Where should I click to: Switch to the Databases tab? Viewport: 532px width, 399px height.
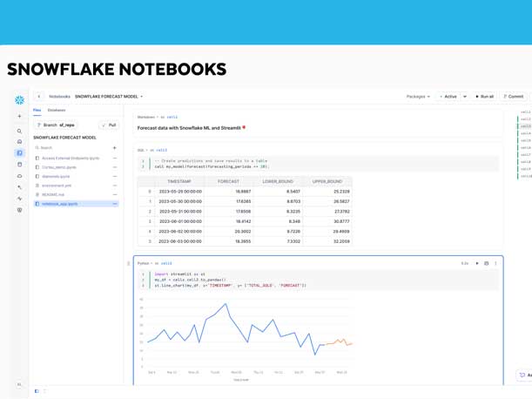pyautogui.click(x=57, y=111)
